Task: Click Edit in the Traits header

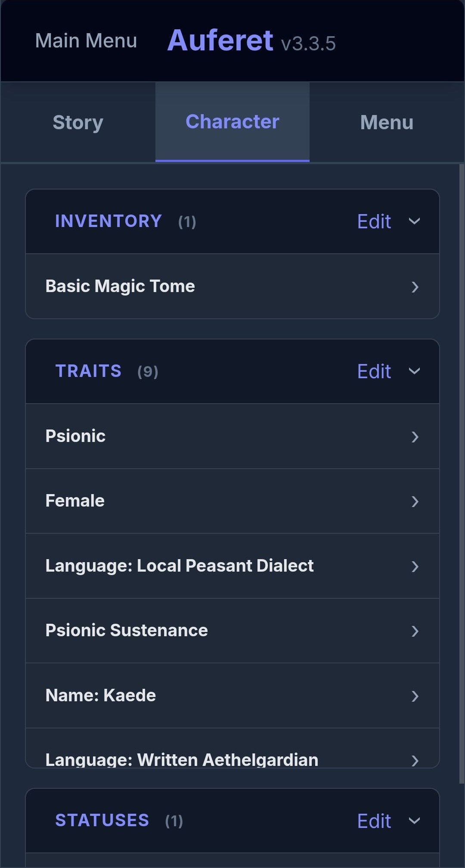Action: coord(374,371)
